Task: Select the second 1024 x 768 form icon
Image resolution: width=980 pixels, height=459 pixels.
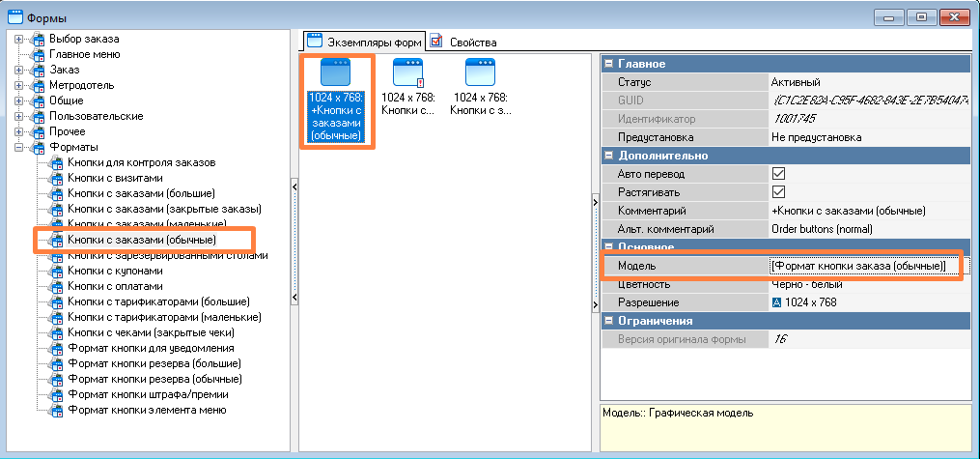Action: click(x=407, y=73)
